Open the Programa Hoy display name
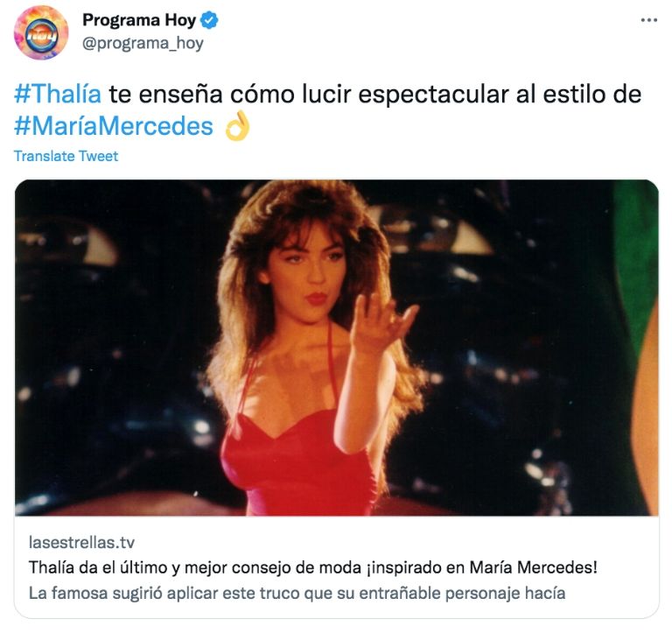Screen dimensions: 672x633 [139, 20]
